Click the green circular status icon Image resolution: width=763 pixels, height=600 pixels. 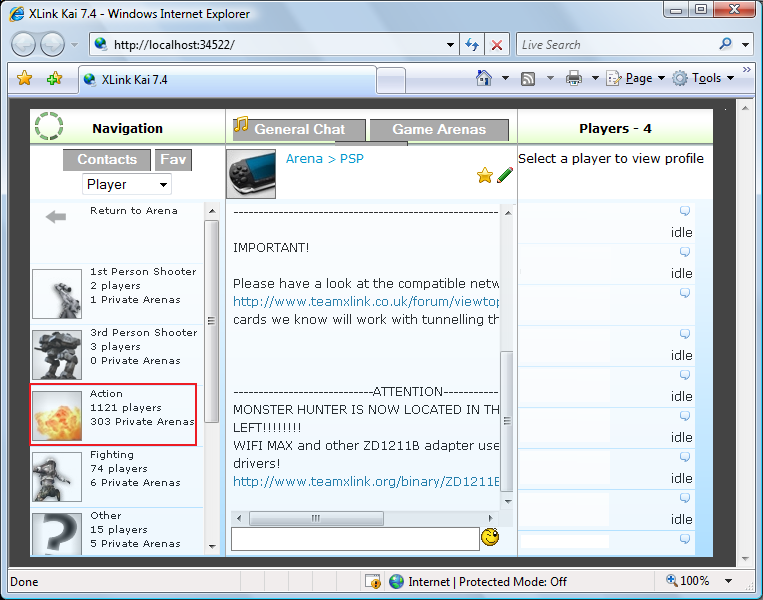coord(49,127)
